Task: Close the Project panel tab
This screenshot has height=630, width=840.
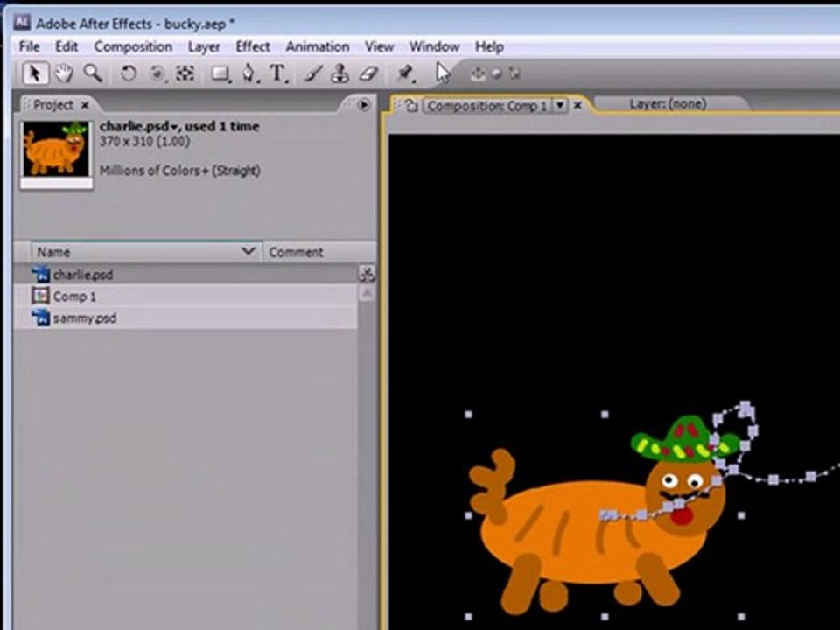Action: 85,106
